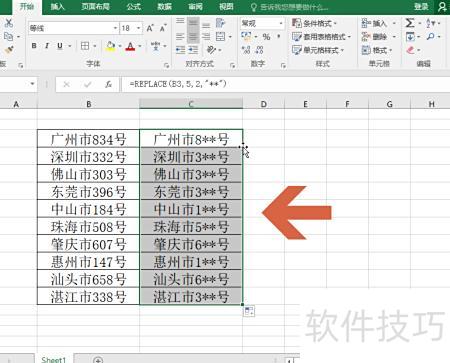
Task: Open the font size dropdown showing 18
Action: click(x=139, y=28)
